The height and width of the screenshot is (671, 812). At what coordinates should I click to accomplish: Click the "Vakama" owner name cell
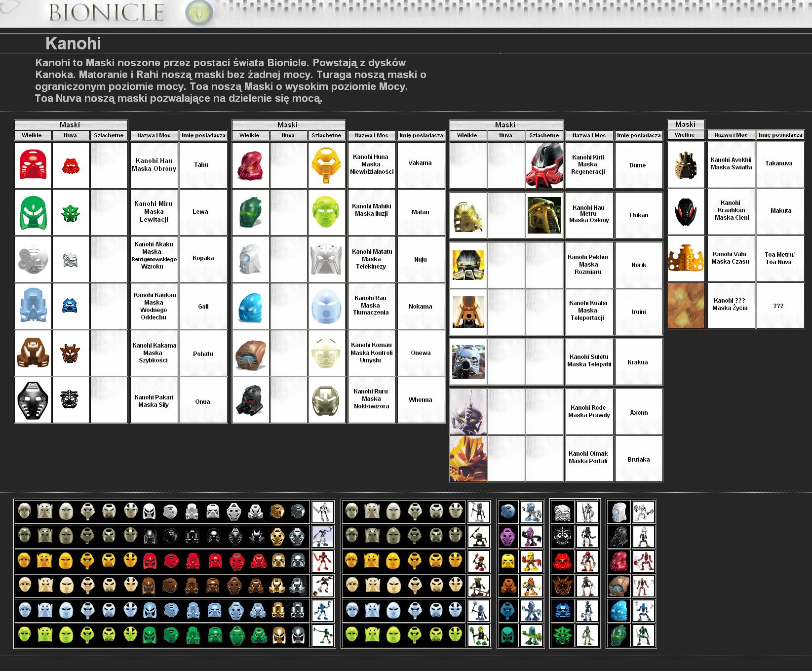click(x=421, y=165)
